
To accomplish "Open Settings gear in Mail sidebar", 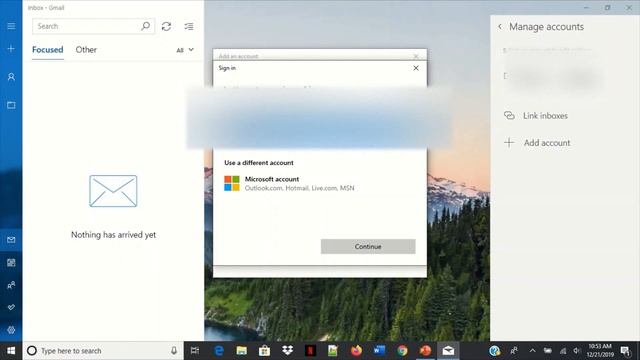I will [11, 330].
